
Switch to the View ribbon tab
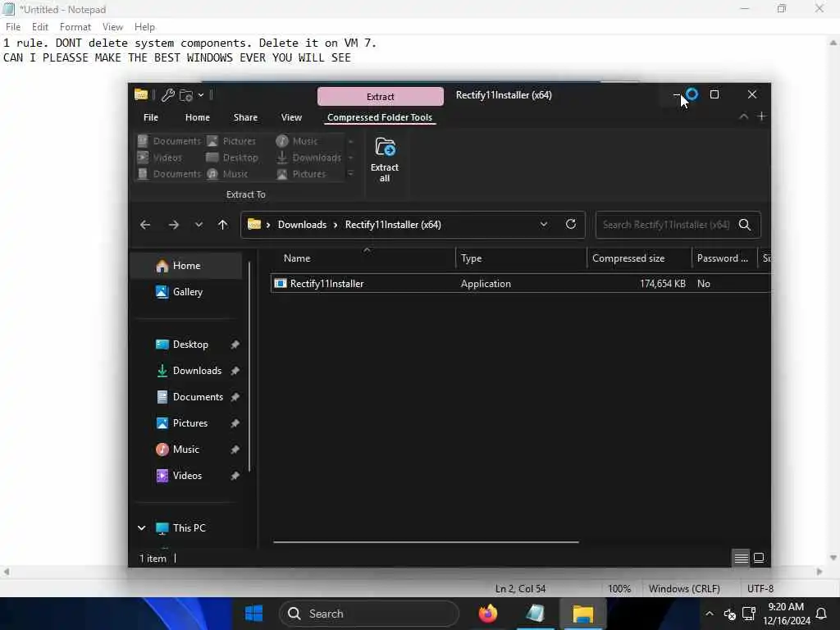[x=291, y=117]
